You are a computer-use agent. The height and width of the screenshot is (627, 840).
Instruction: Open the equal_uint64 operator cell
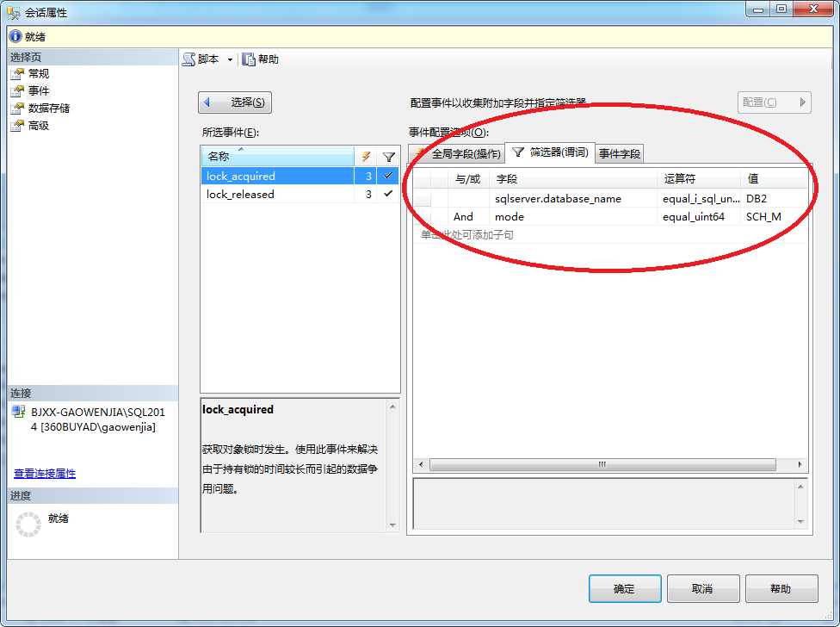(699, 216)
